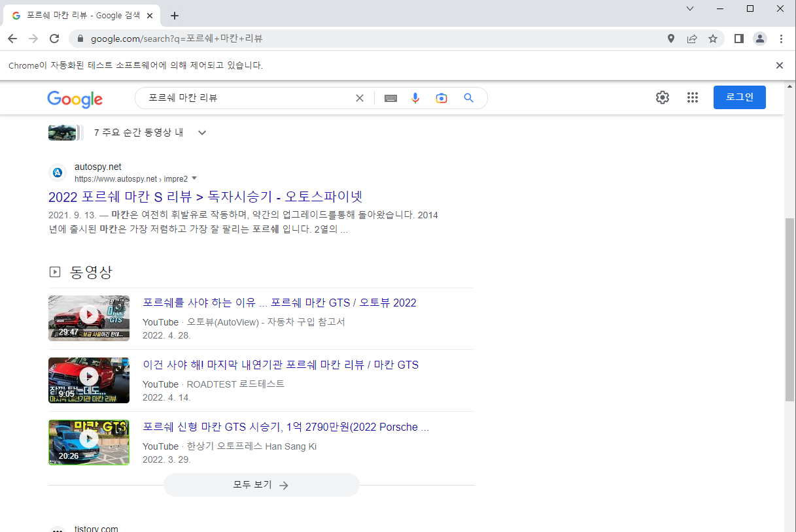View site information via lock icon
This screenshot has height=532, width=796.
[x=80, y=39]
